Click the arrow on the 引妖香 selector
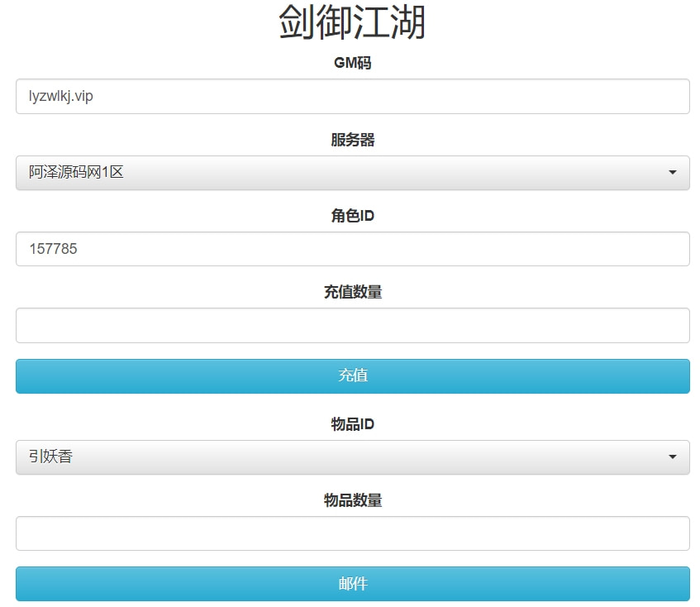 point(672,456)
